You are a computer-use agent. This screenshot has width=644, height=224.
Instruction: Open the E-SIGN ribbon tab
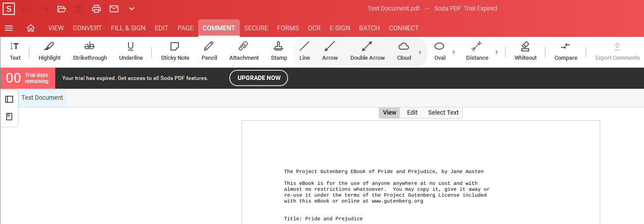[340, 28]
